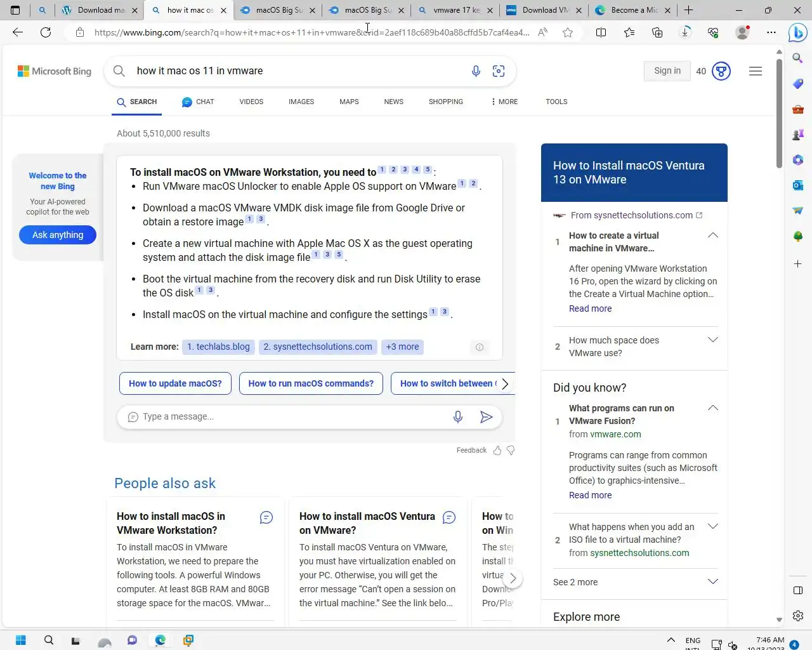This screenshot has height=650, width=812.
Task: Open sidebar Tools briefcase icon
Action: point(798,109)
